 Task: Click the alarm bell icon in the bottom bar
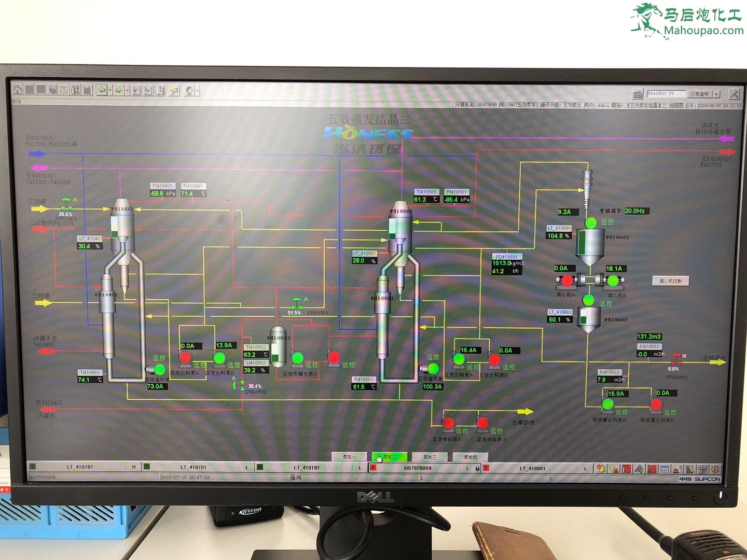coord(601,469)
